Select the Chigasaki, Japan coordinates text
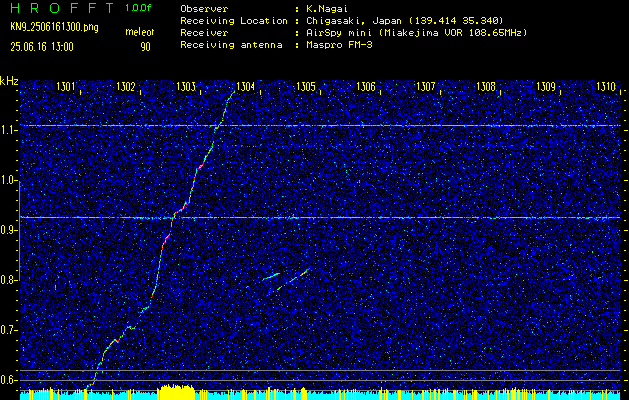The image size is (629, 400). tap(404, 21)
